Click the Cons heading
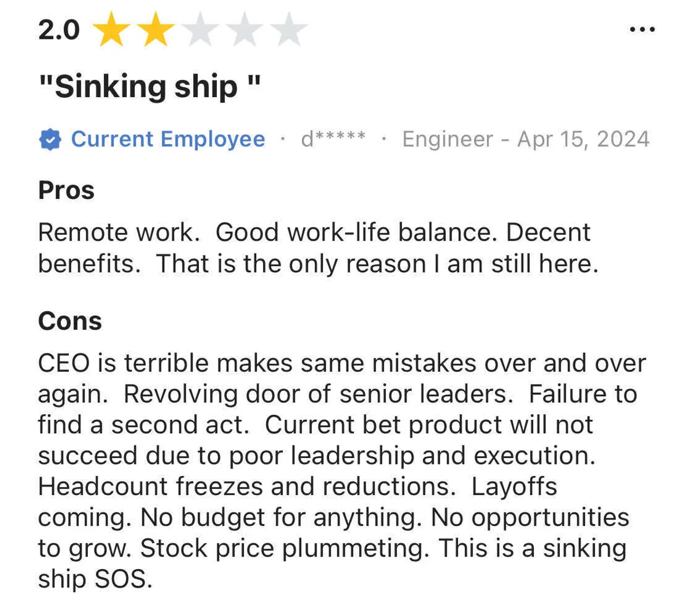 70,321
